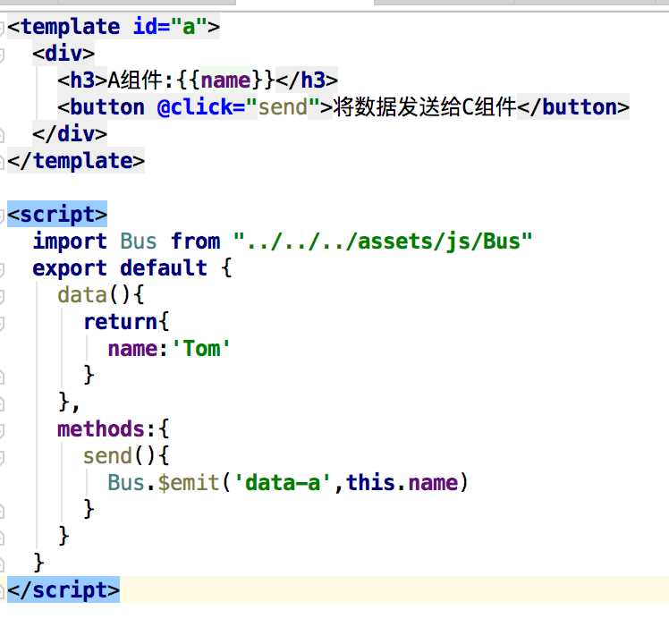Click the send() method definition
The width and height of the screenshot is (669, 644).
tap(107, 456)
